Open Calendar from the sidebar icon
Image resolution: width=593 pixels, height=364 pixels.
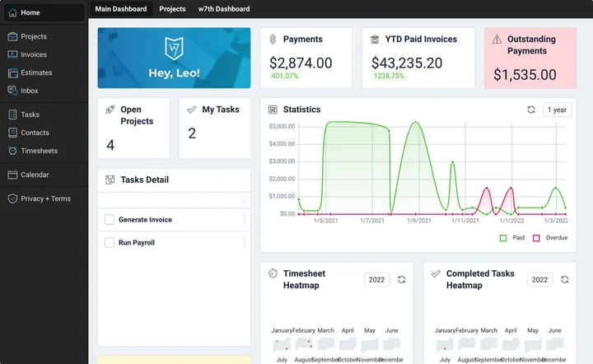[12, 175]
